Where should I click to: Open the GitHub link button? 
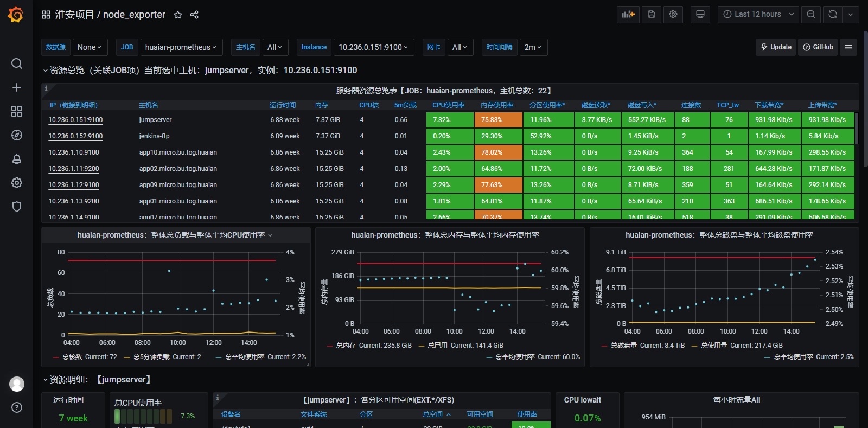coord(818,47)
